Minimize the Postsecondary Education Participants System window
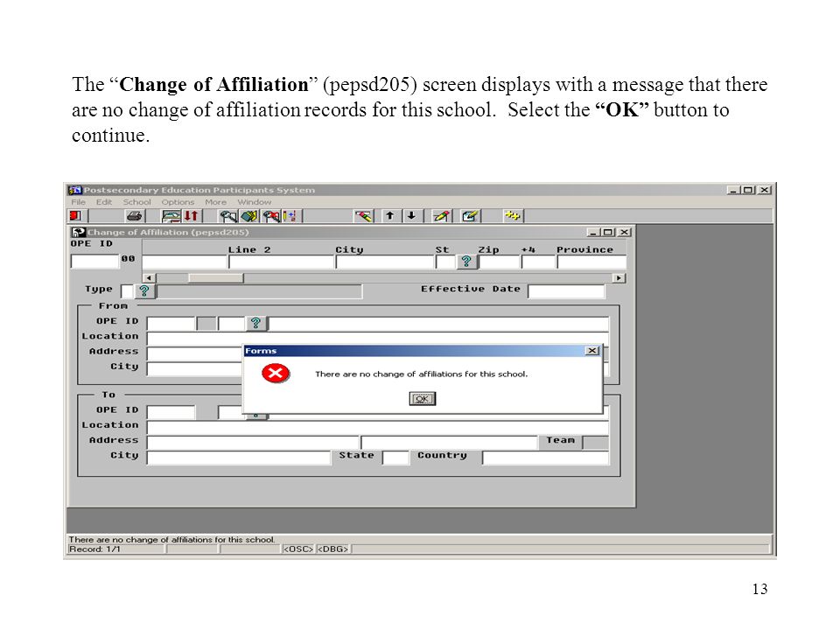Viewport: 840px width, 630px height. coord(733,190)
